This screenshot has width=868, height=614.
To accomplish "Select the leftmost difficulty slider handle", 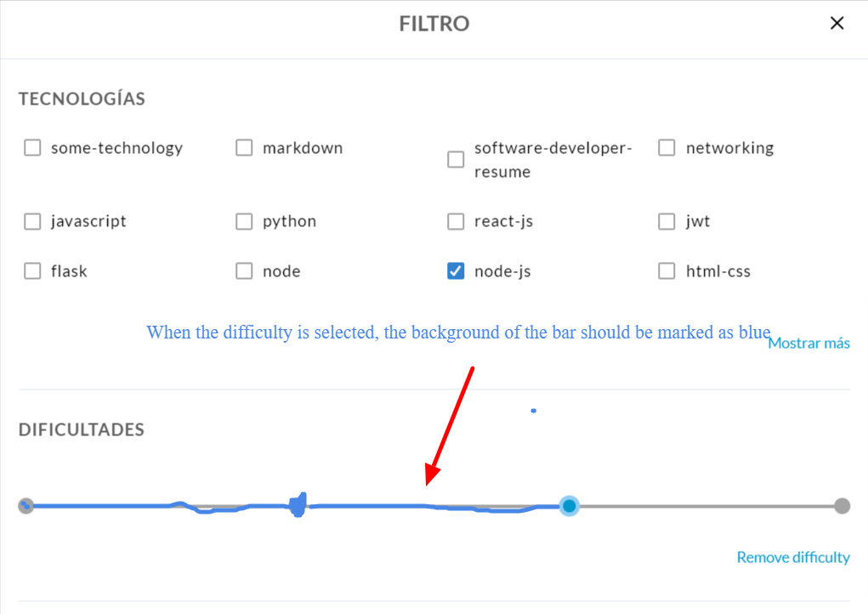I will 26,505.
